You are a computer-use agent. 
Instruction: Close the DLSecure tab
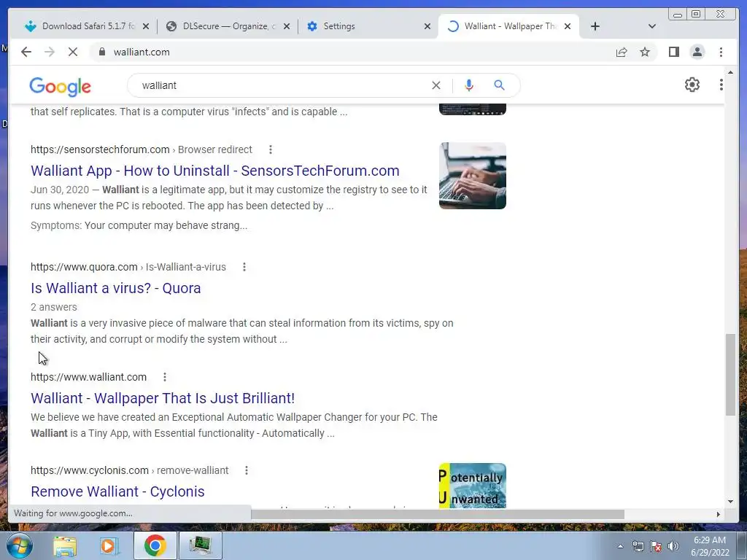(286, 26)
